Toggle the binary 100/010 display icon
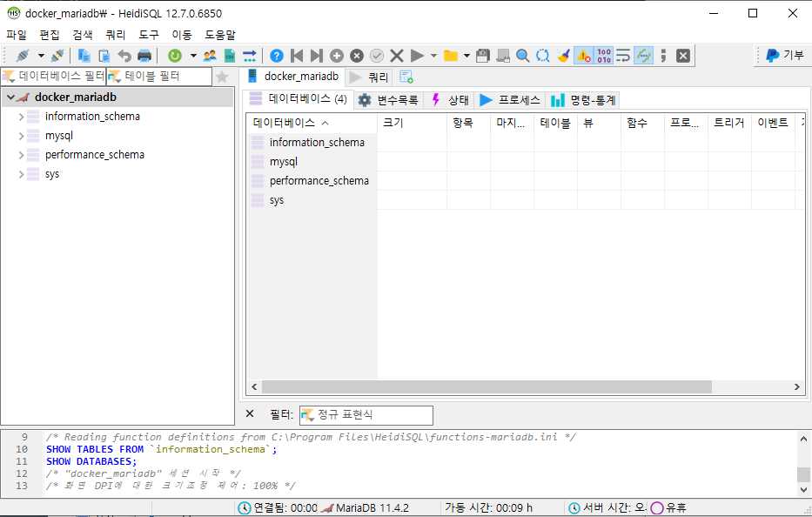This screenshot has height=517, width=812. pyautogui.click(x=603, y=56)
